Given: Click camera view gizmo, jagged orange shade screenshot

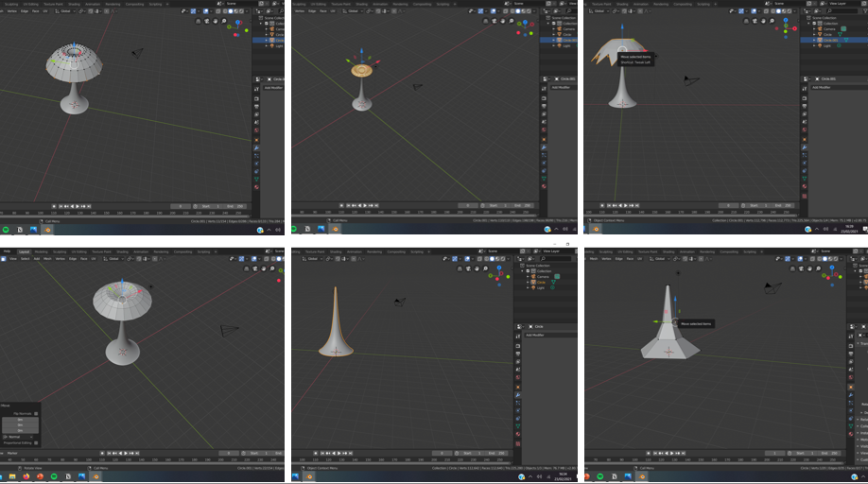Looking at the screenshot, I should click(x=755, y=21).
